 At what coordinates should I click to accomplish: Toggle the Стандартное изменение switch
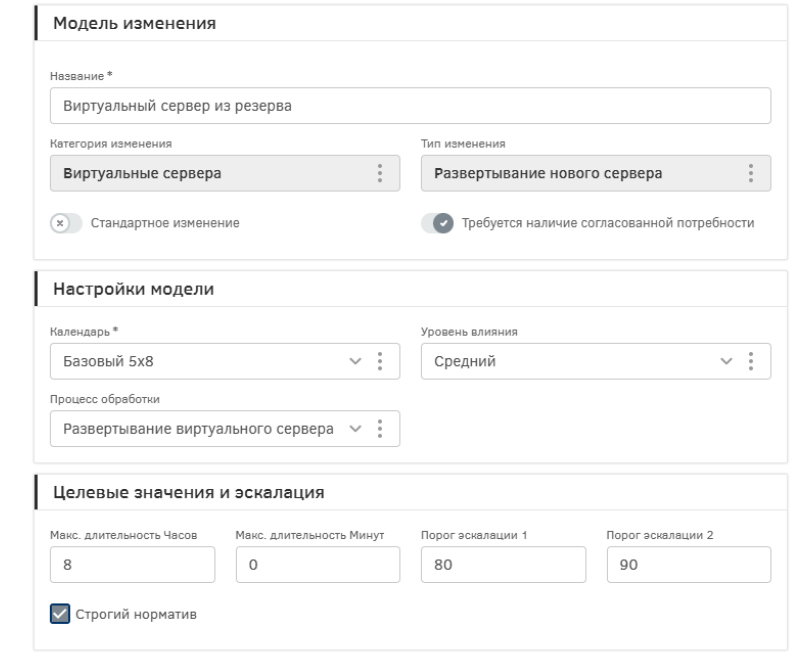[65, 222]
